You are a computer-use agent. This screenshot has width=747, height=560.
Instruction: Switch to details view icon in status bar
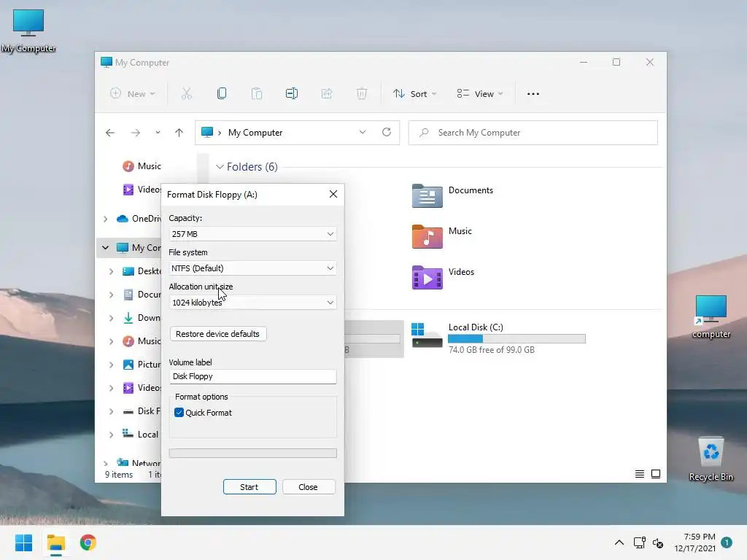coord(640,474)
